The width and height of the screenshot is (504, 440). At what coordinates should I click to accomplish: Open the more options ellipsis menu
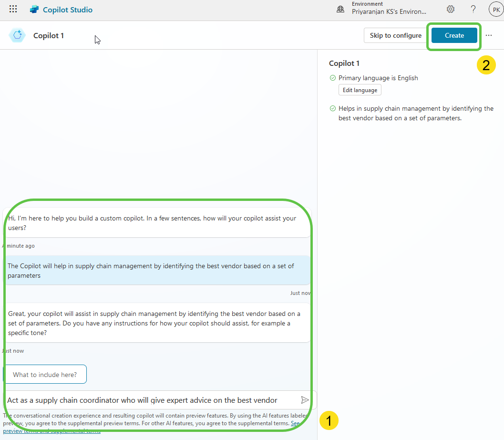pos(489,35)
